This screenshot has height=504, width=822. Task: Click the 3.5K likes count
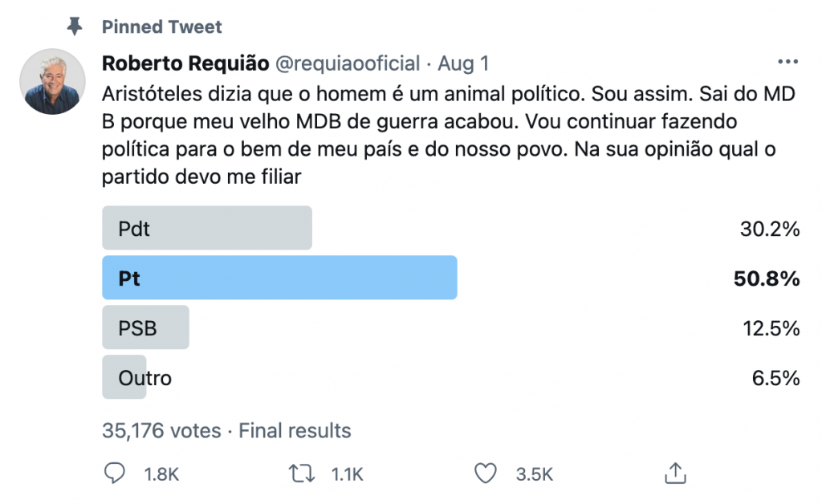tap(534, 474)
